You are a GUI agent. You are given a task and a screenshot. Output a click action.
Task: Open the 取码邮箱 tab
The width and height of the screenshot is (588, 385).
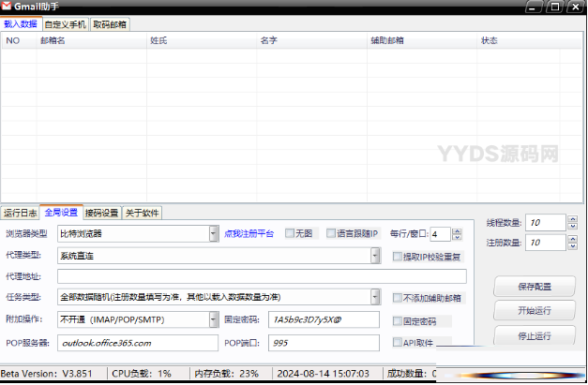(110, 24)
